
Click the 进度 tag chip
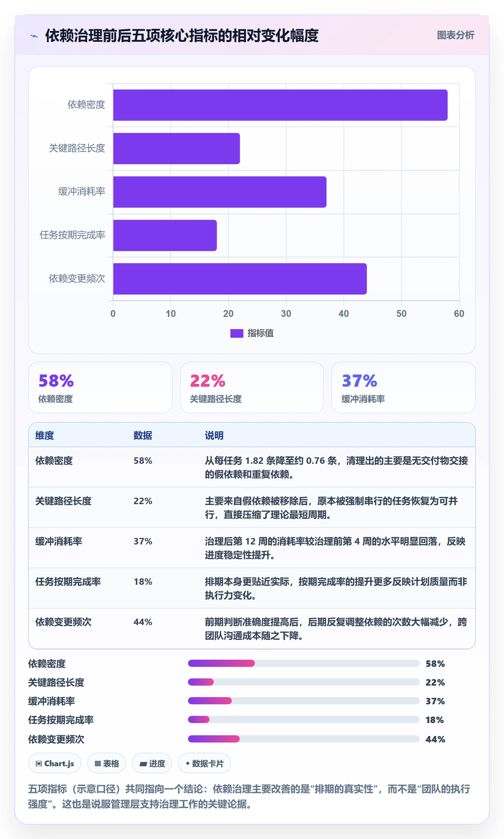pos(152,763)
